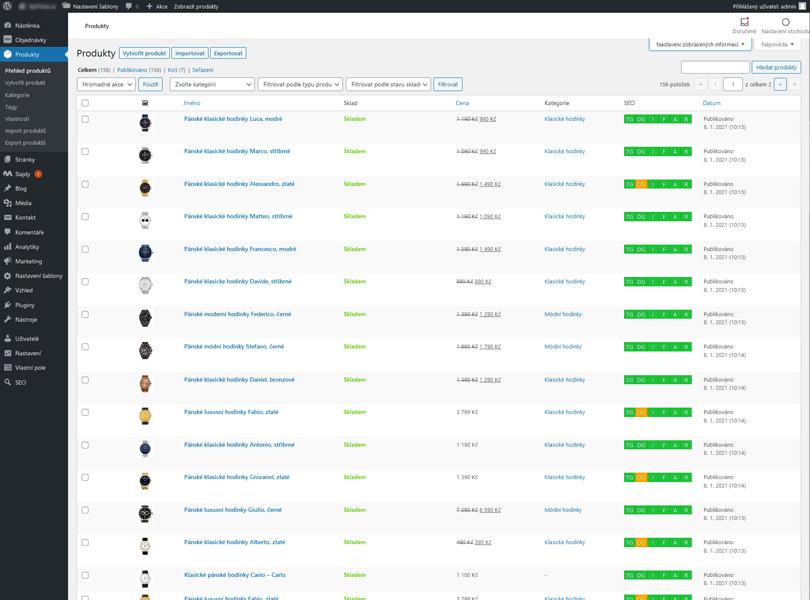Image resolution: width=810 pixels, height=600 pixels.
Task: Click the Pluginy plug icon
Action: (8, 305)
